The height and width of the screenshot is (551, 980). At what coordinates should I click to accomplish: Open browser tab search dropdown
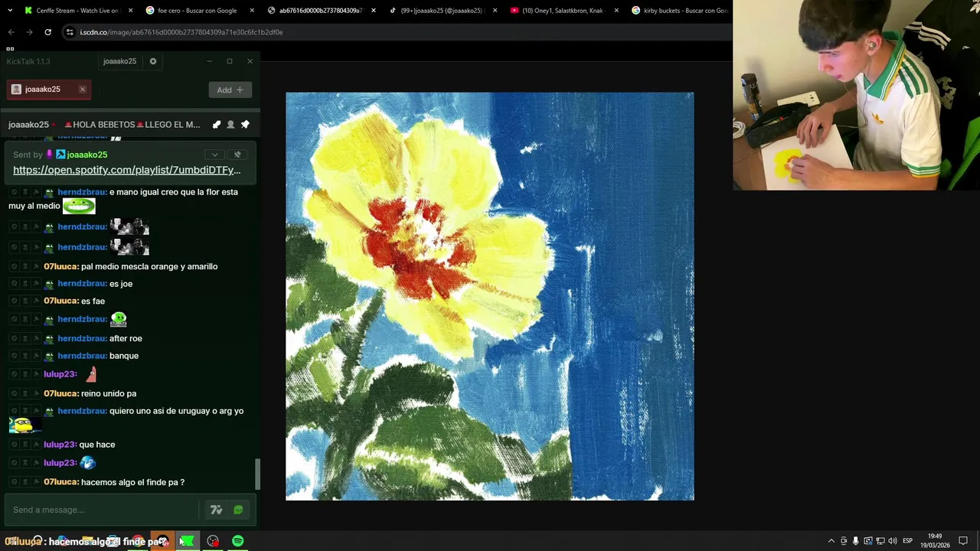point(9,11)
